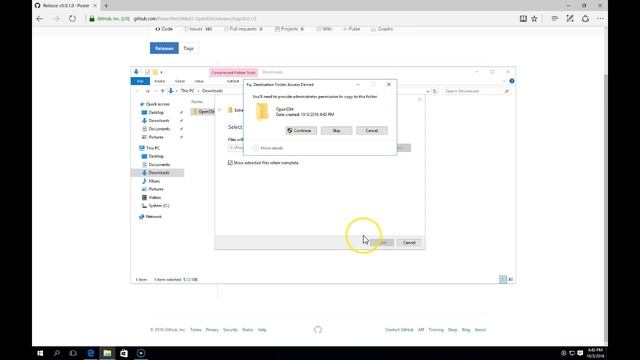The height and width of the screenshot is (360, 640).
Task: Click the taskbar search icon
Action: point(57,353)
